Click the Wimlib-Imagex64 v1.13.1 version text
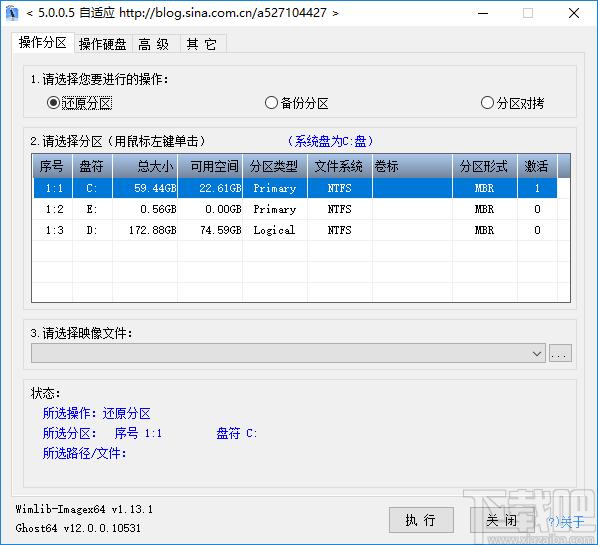Screen dimensions: 598x545 tap(84, 509)
